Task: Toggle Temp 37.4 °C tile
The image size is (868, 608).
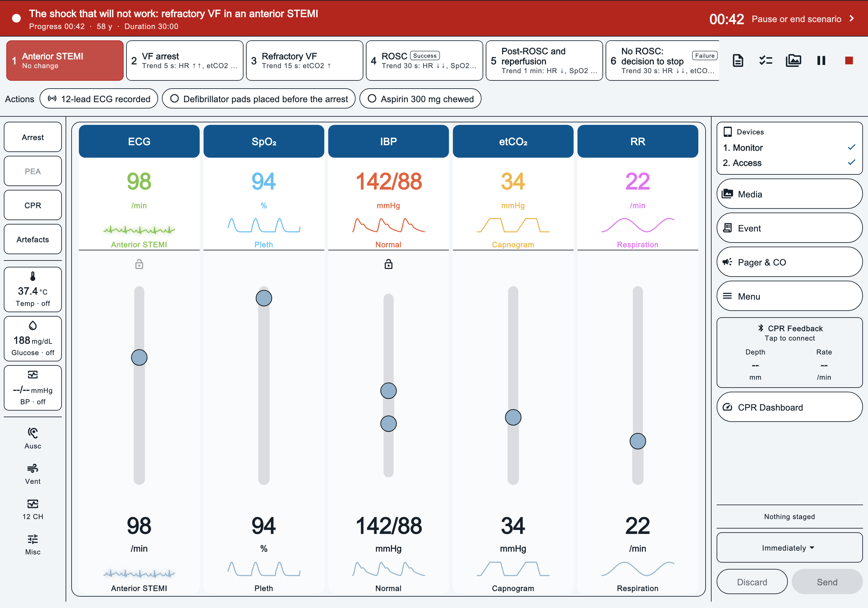Action: pyautogui.click(x=33, y=289)
